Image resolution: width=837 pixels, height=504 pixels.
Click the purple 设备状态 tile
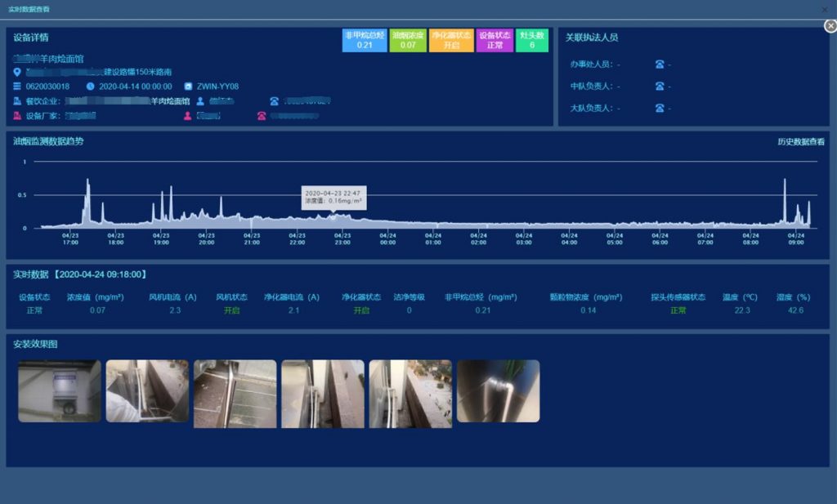click(495, 40)
